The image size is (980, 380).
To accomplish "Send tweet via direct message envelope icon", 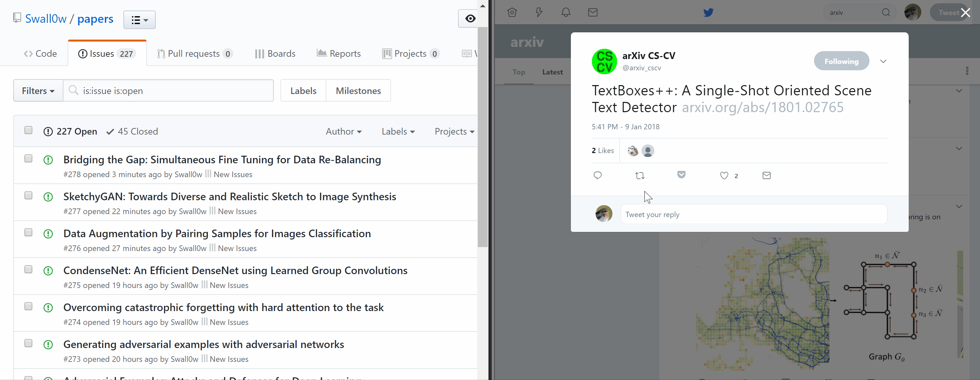I will coord(767,175).
